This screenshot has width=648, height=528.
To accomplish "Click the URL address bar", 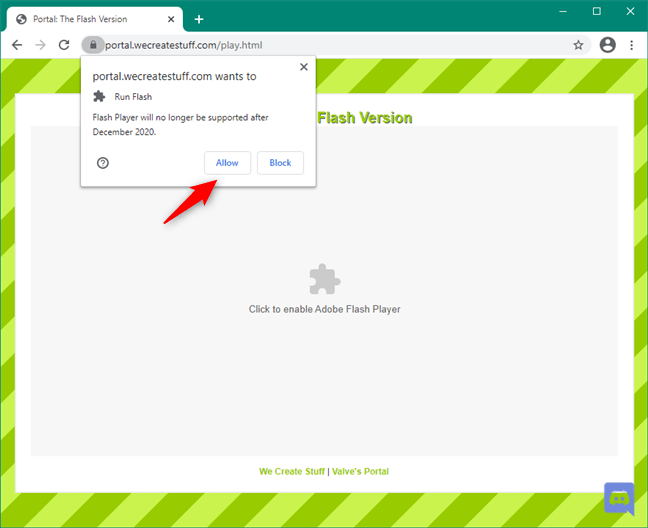I will pyautogui.click(x=335, y=45).
